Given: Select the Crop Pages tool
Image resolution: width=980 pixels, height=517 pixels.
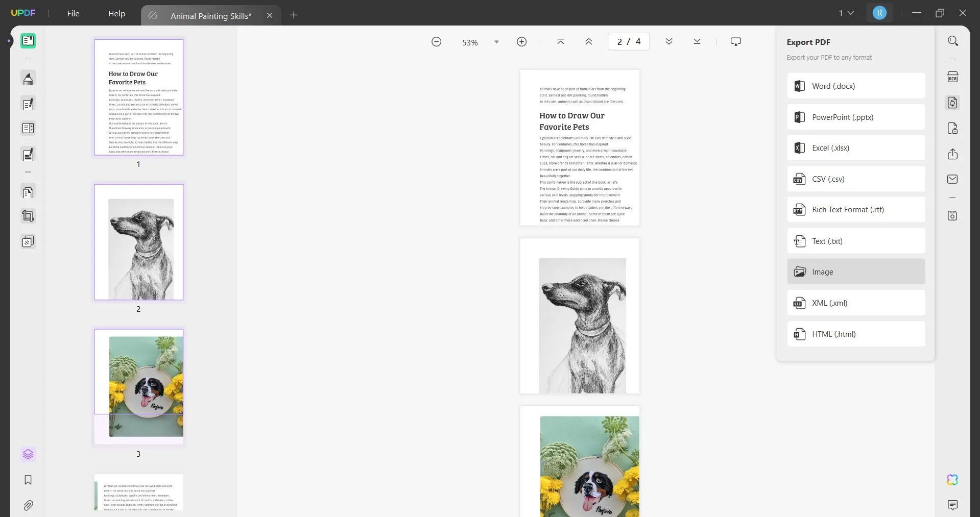Looking at the screenshot, I should 28,216.
